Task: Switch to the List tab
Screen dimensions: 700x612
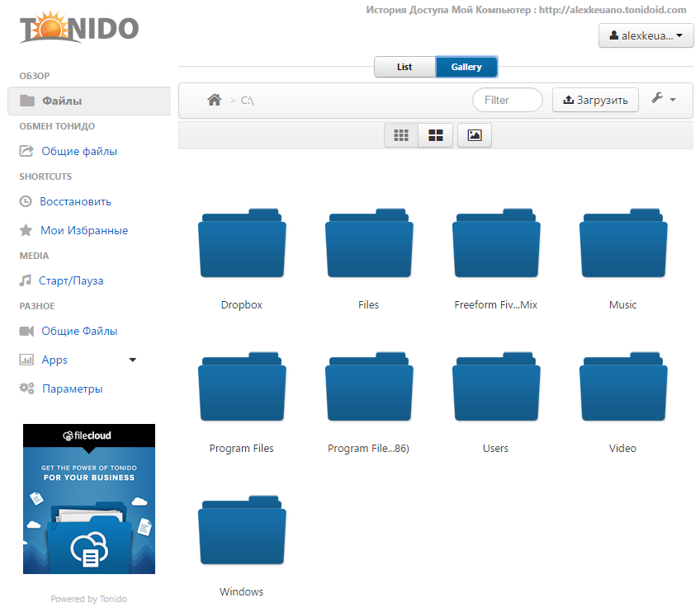Action: click(x=404, y=67)
